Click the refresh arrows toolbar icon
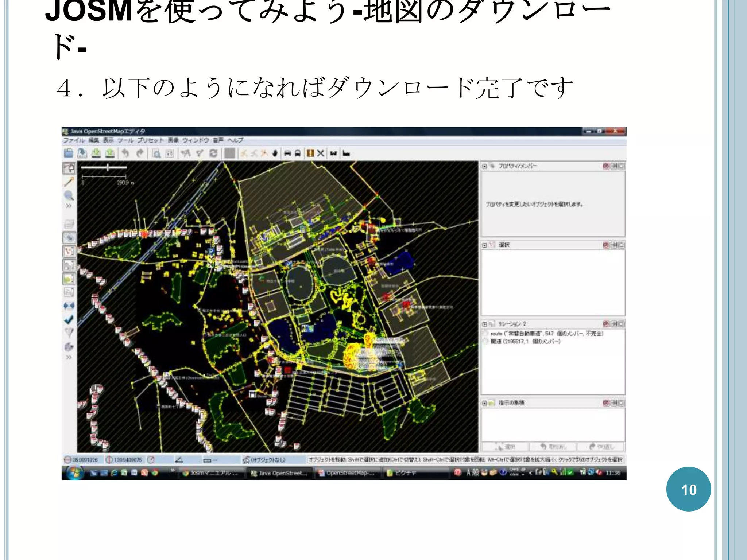The image size is (747, 560). coord(214,153)
